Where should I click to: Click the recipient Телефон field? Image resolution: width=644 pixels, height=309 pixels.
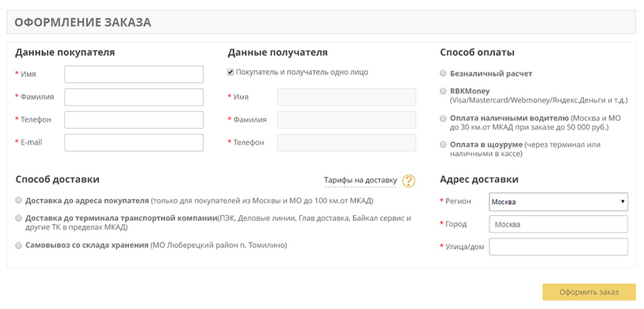pyautogui.click(x=346, y=142)
